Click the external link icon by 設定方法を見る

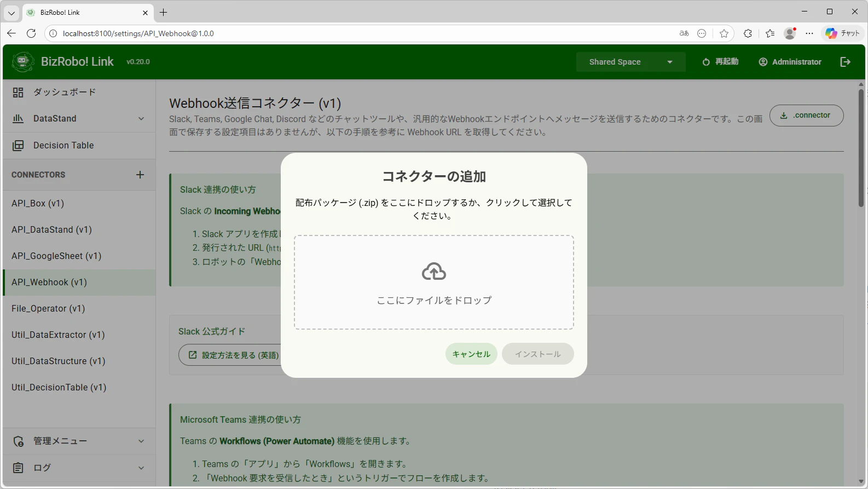pos(193,355)
